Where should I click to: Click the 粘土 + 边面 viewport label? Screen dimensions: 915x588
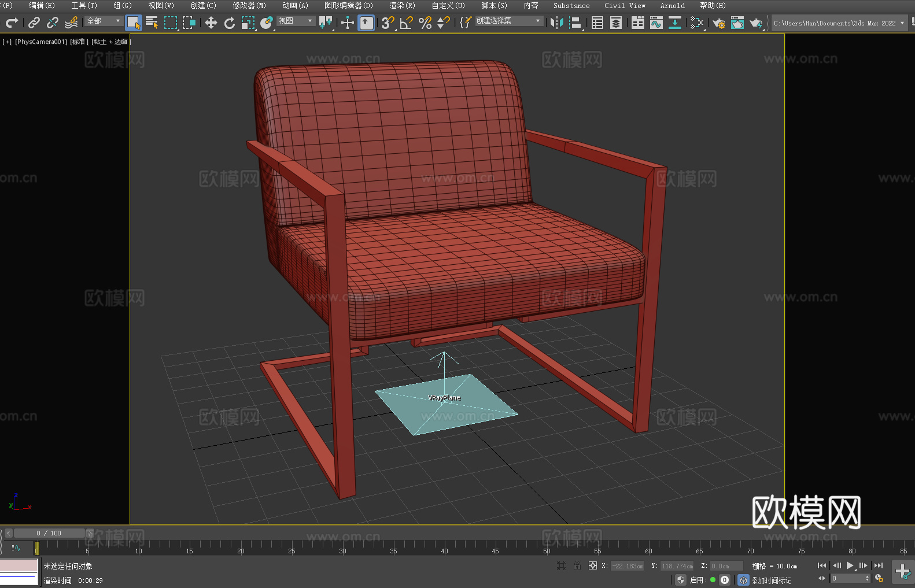(110, 42)
